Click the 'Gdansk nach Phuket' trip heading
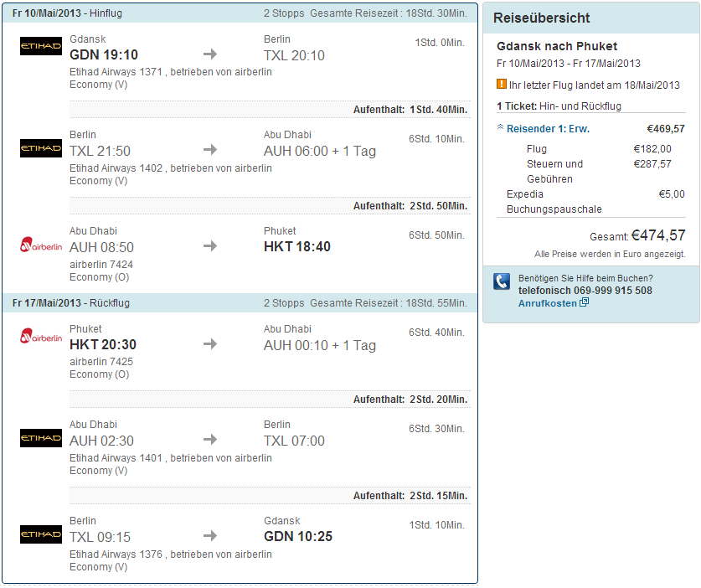 (557, 46)
